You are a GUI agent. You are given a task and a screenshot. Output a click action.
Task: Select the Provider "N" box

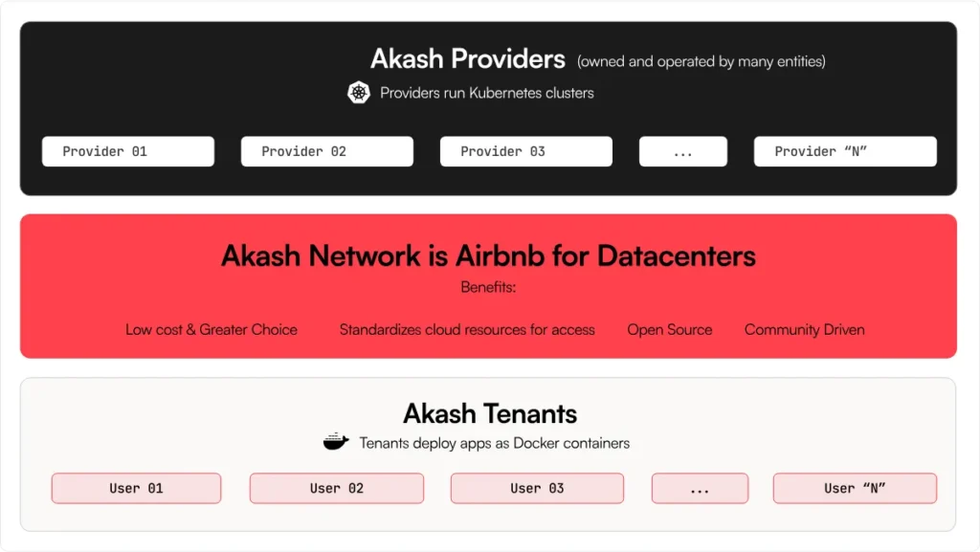click(845, 151)
